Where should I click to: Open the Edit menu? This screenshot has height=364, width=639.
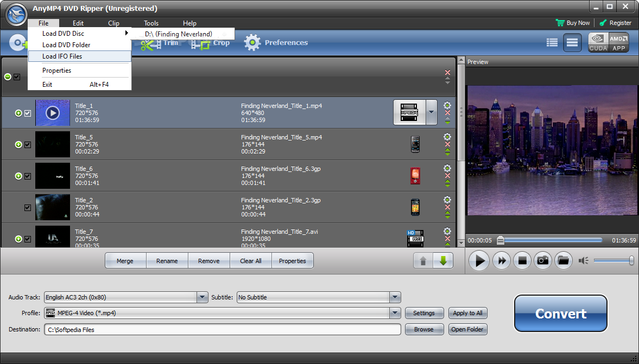(x=78, y=23)
